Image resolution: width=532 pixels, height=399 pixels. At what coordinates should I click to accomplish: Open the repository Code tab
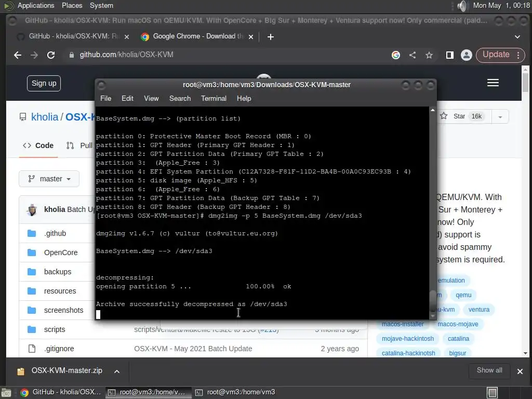click(38, 145)
